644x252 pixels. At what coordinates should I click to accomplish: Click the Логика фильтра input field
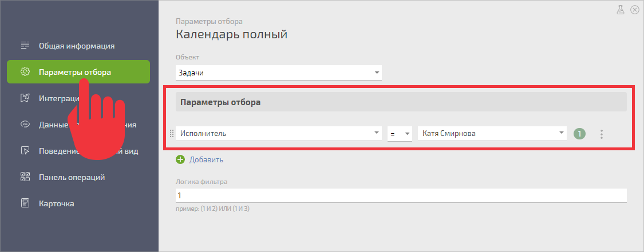click(401, 195)
